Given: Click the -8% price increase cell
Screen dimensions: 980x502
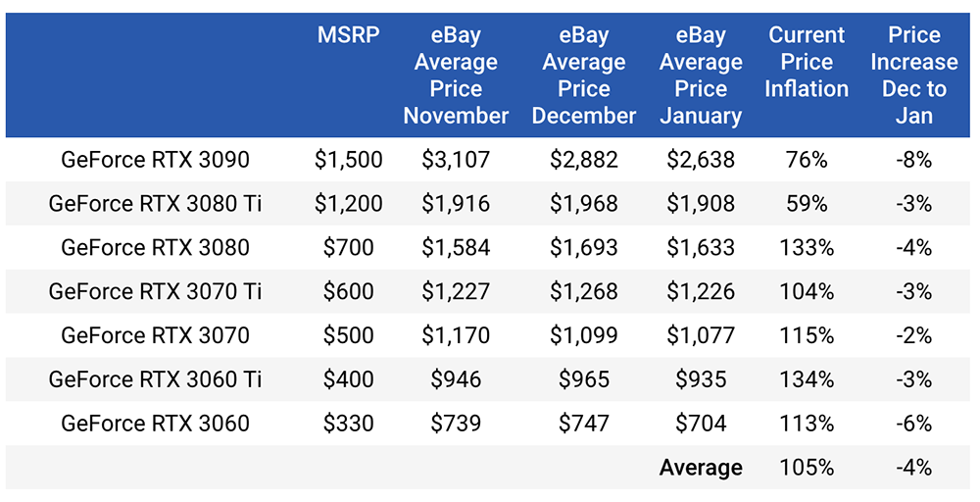Looking at the screenshot, I should click(913, 160).
